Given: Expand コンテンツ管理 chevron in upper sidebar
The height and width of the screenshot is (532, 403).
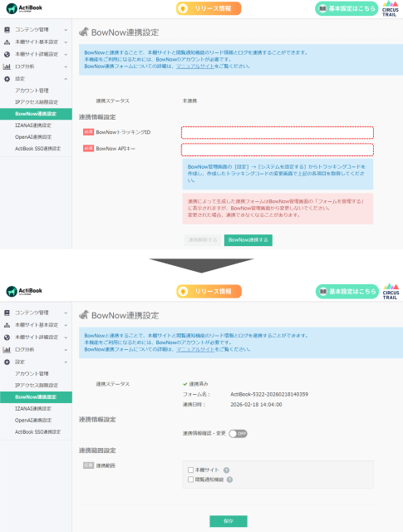Looking at the screenshot, I should [x=66, y=30].
